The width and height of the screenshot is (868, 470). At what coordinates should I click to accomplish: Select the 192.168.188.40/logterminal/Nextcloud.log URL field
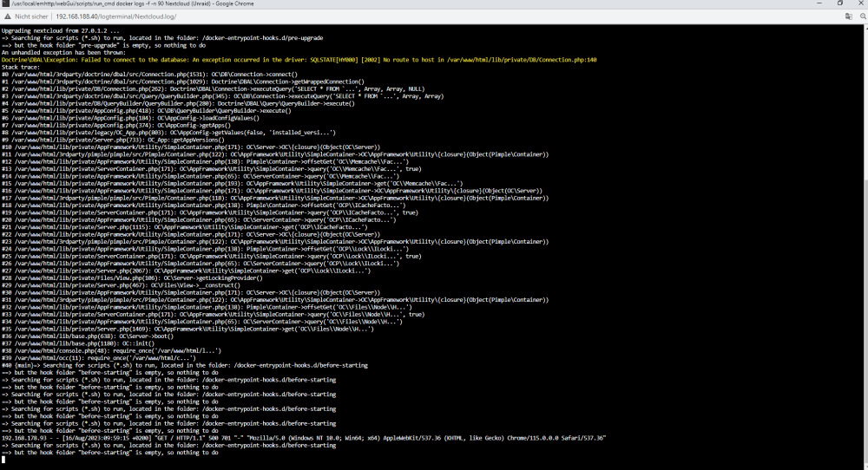(x=116, y=16)
